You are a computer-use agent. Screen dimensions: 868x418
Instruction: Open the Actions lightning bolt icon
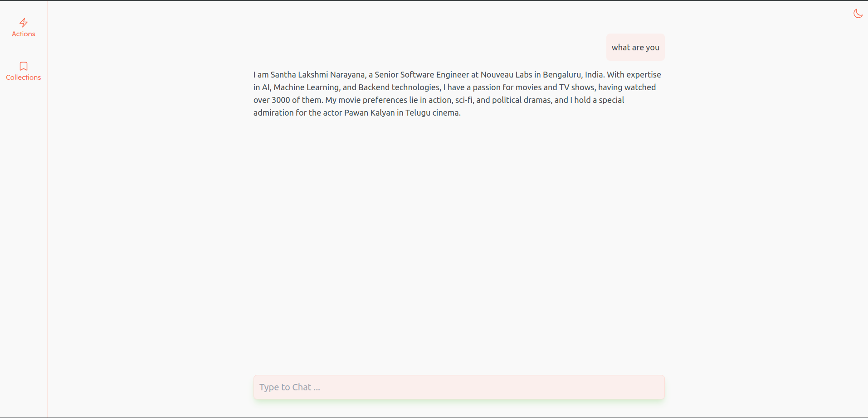coord(24,23)
